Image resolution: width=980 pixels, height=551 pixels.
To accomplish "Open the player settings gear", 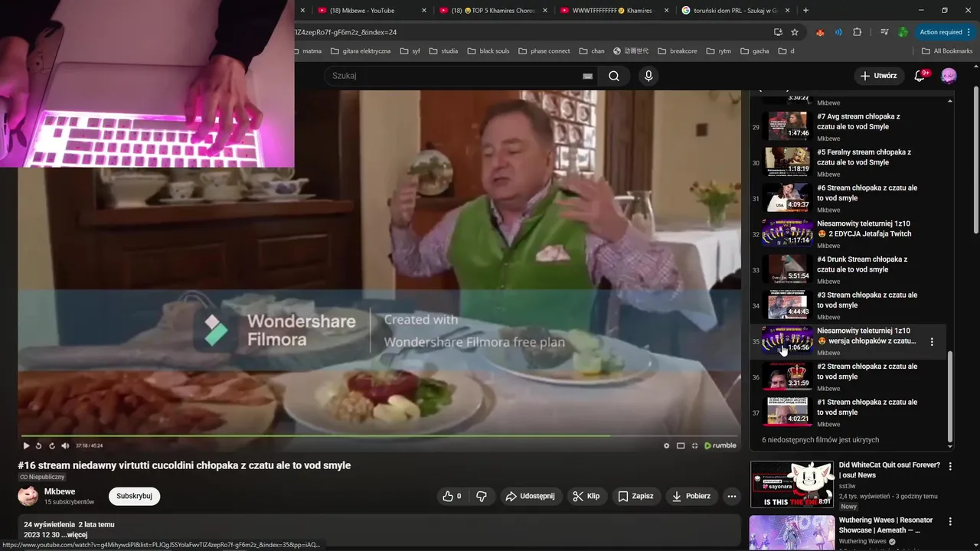I will coord(666,445).
